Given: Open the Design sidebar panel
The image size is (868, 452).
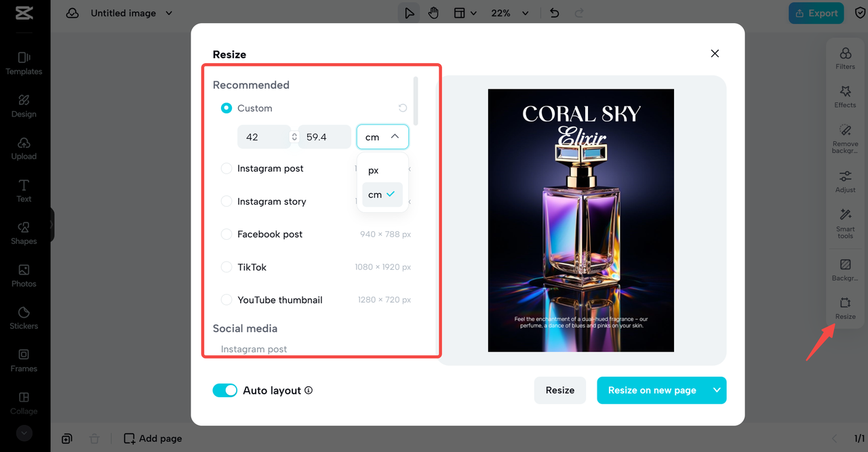Looking at the screenshot, I should tap(24, 106).
